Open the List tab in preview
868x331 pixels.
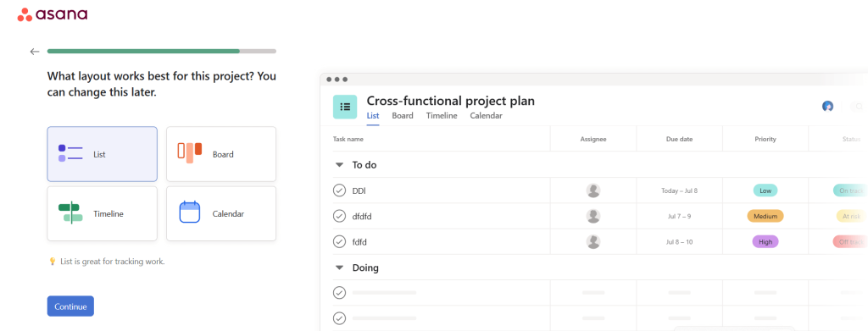point(373,116)
